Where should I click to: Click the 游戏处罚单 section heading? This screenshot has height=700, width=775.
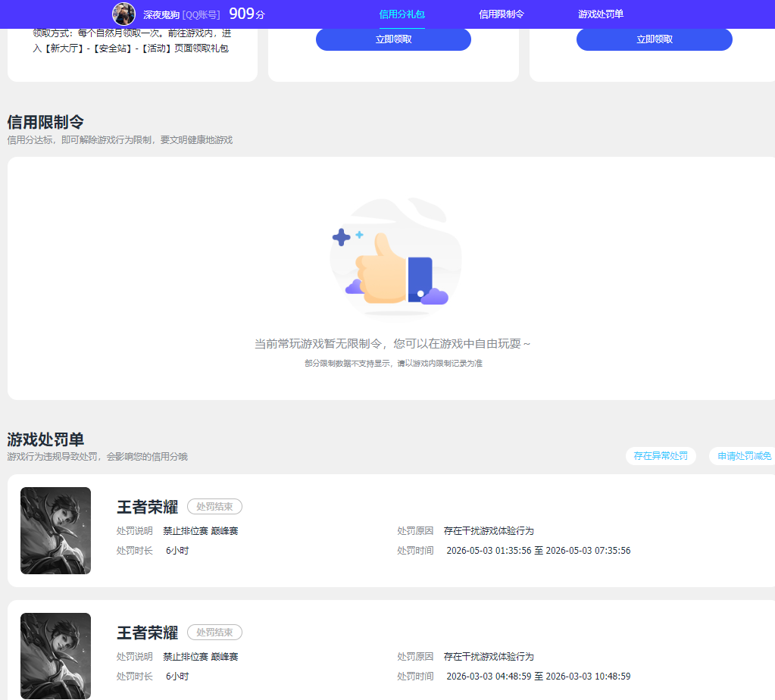[45, 439]
